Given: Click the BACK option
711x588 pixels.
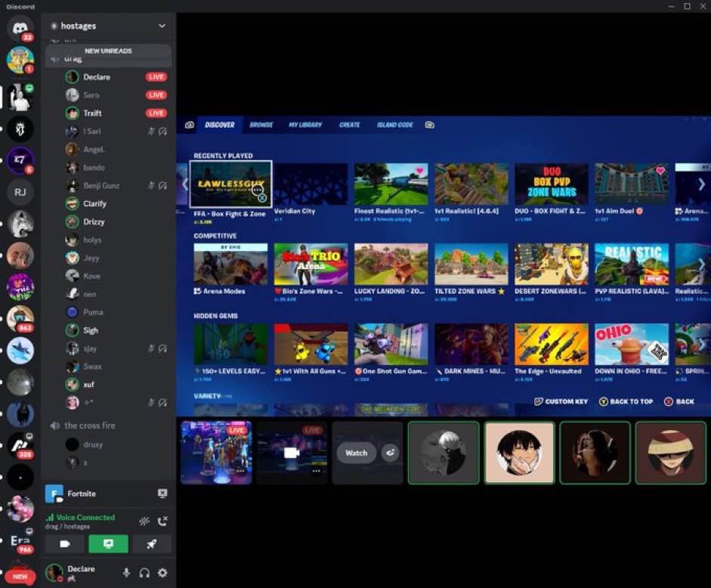Looking at the screenshot, I should (679, 401).
